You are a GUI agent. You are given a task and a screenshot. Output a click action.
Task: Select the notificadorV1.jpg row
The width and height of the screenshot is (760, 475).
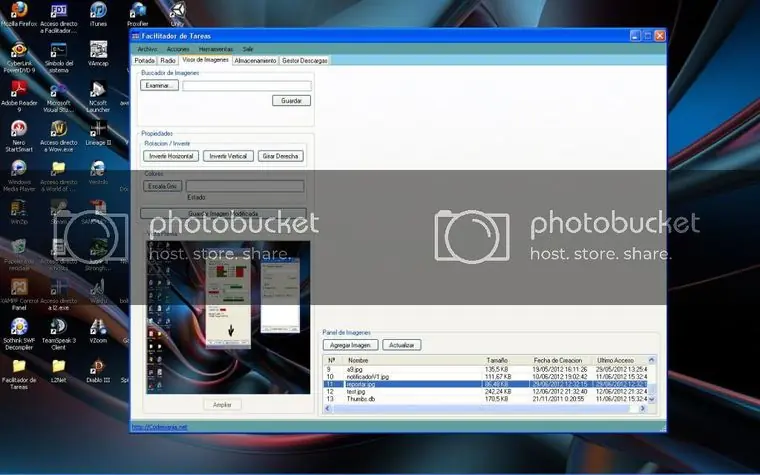pos(488,377)
